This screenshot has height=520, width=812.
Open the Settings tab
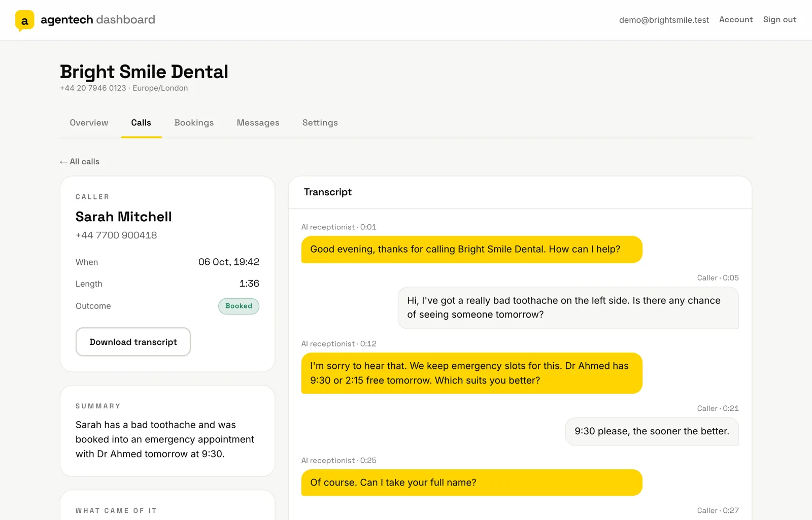tap(320, 123)
